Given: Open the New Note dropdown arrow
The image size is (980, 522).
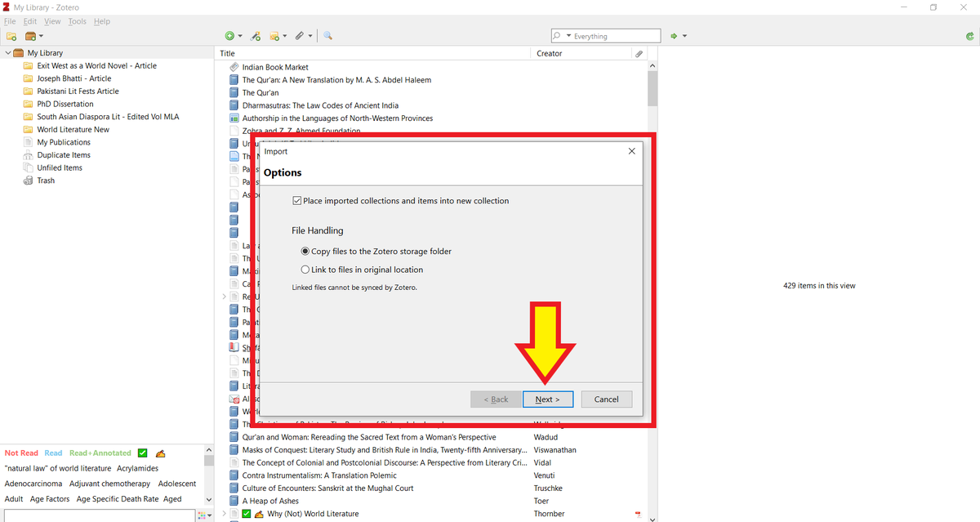Looking at the screenshot, I should point(285,36).
